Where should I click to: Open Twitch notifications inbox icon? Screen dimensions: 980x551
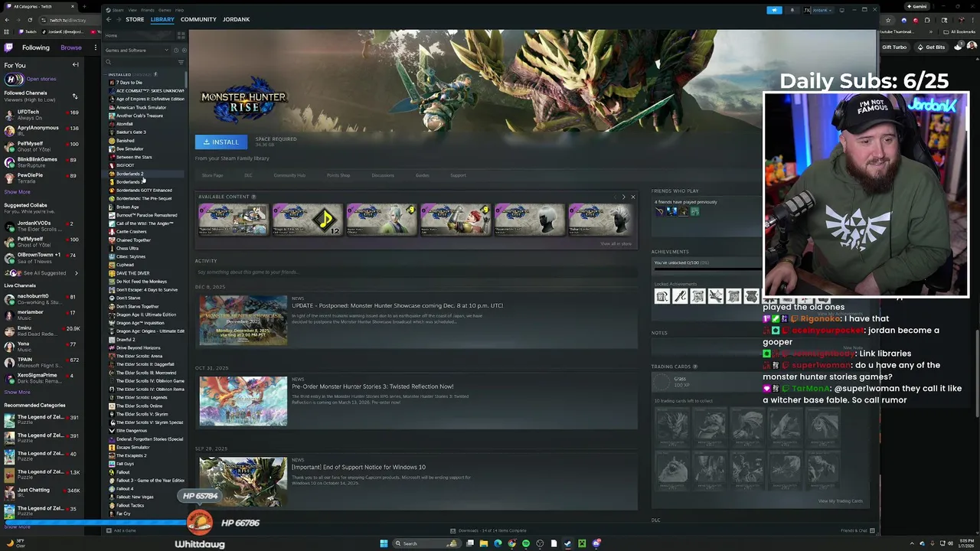click(x=959, y=47)
